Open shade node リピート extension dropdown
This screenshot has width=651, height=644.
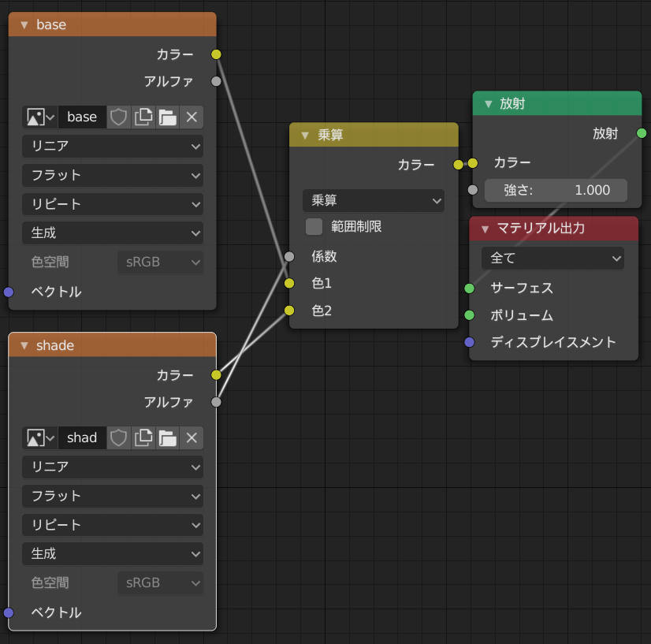click(113, 525)
